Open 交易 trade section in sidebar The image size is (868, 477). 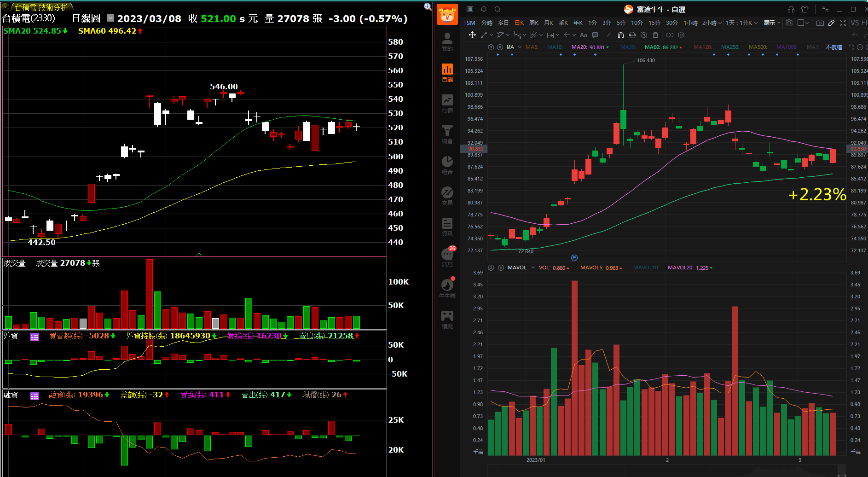(x=447, y=196)
